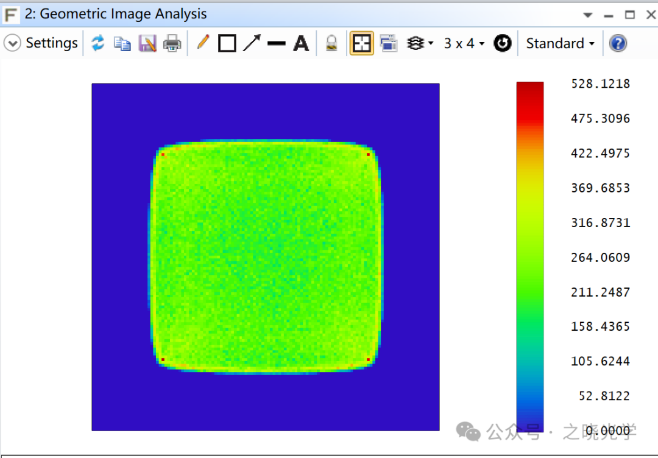The width and height of the screenshot is (658, 458).
Task: Select the arrow drawing tool
Action: pos(252,43)
